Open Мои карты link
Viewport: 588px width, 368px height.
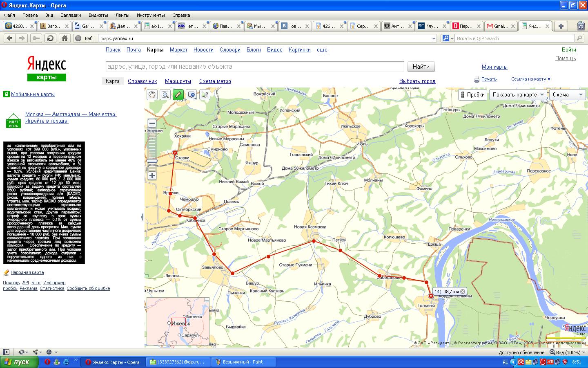[x=494, y=67]
